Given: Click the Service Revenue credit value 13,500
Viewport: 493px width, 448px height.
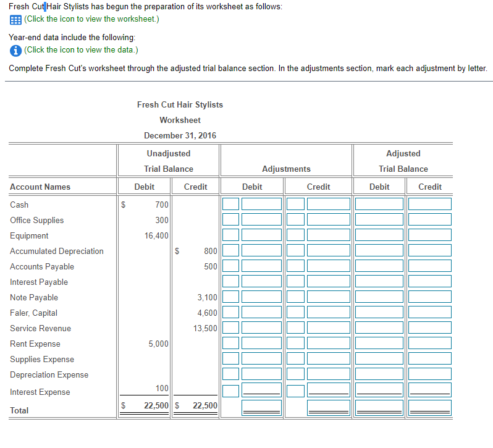Looking at the screenshot, I should click(205, 328).
